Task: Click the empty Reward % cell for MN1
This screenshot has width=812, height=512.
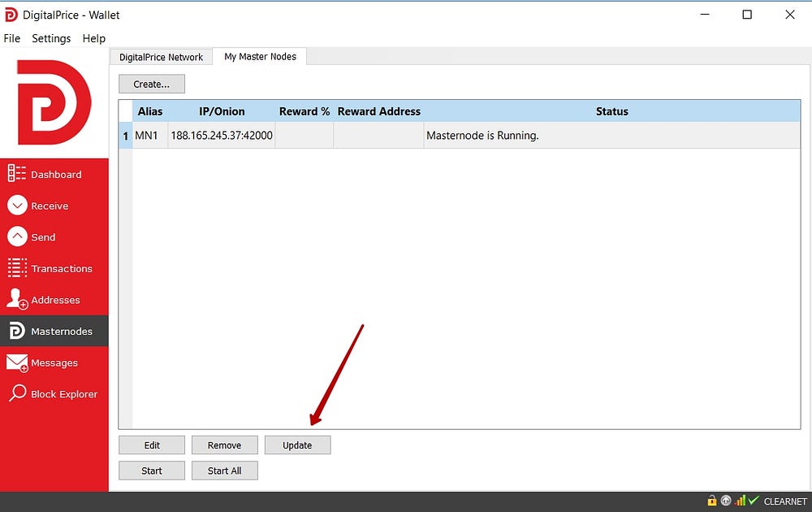Action: pos(304,136)
